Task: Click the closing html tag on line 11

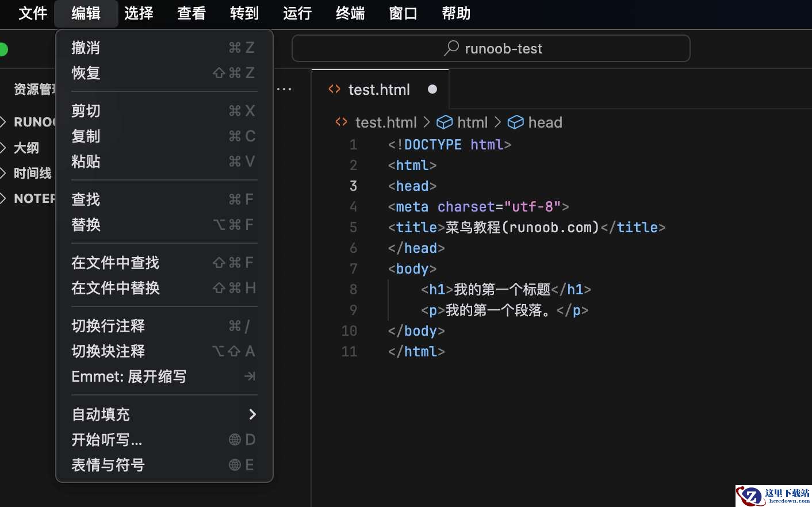Action: (x=416, y=352)
